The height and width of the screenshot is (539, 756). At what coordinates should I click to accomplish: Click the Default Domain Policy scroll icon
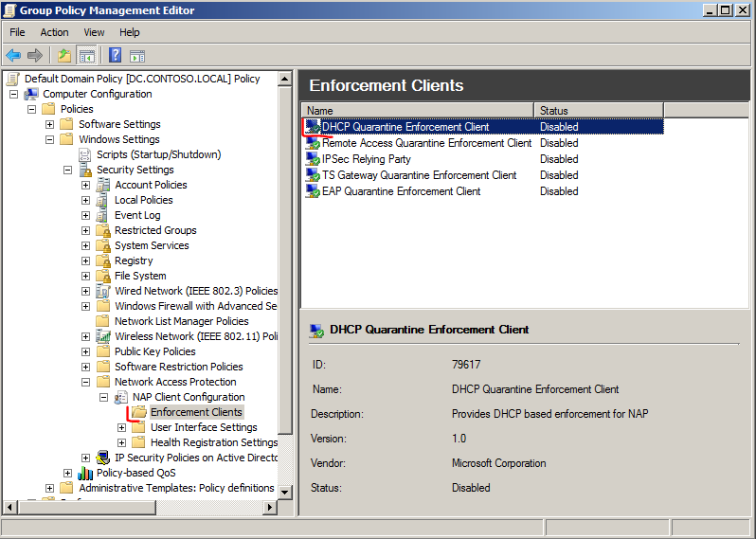pos(13,79)
